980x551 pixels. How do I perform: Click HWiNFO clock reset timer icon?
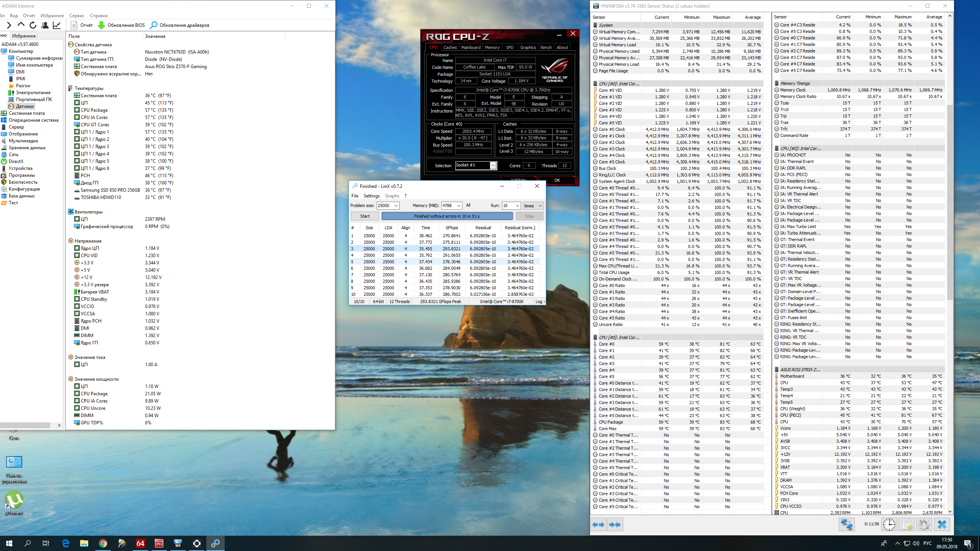tap(889, 524)
